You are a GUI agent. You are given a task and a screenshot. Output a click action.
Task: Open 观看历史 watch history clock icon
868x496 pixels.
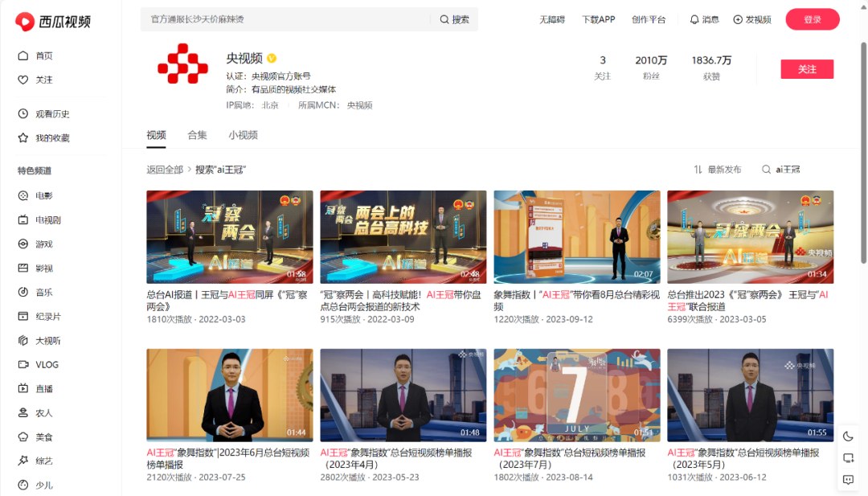click(23, 113)
